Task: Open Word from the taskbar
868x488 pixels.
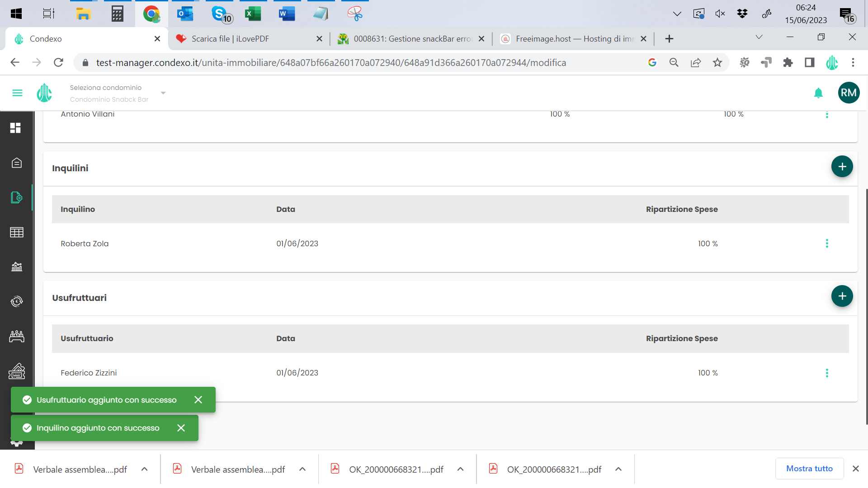Action: coord(287,14)
